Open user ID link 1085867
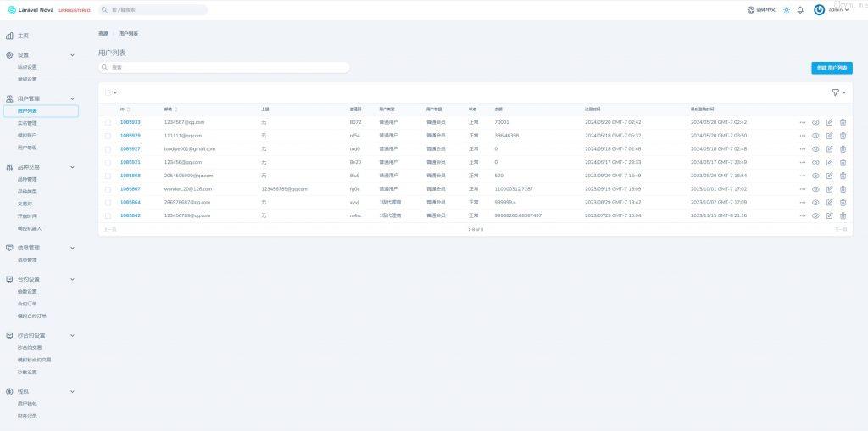Screen dimensions: 868x431 click(130, 189)
